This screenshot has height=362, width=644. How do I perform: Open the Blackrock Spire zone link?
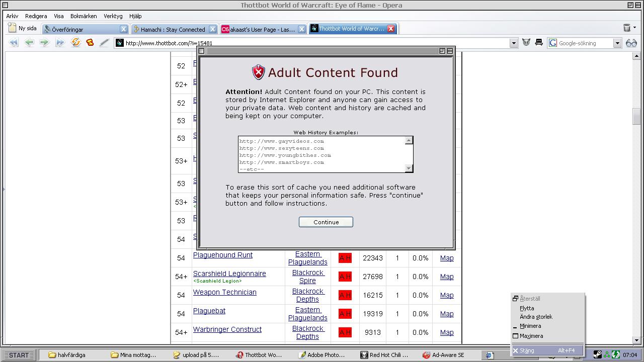(x=308, y=277)
